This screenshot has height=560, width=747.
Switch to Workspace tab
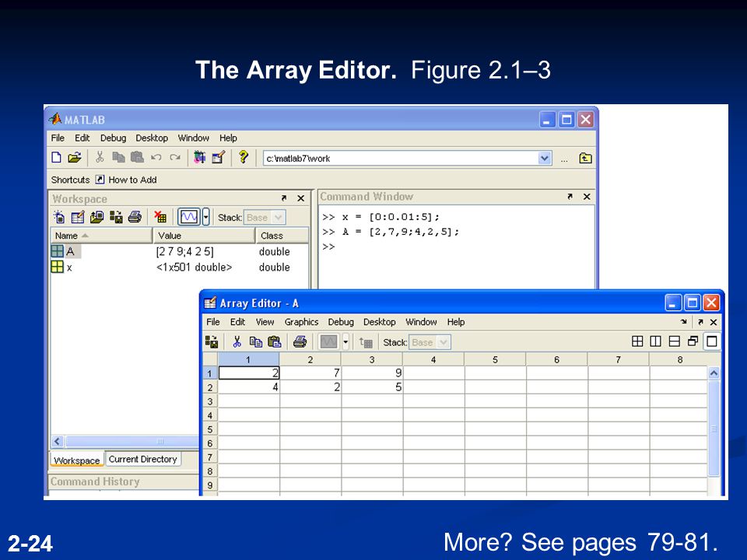(77, 460)
